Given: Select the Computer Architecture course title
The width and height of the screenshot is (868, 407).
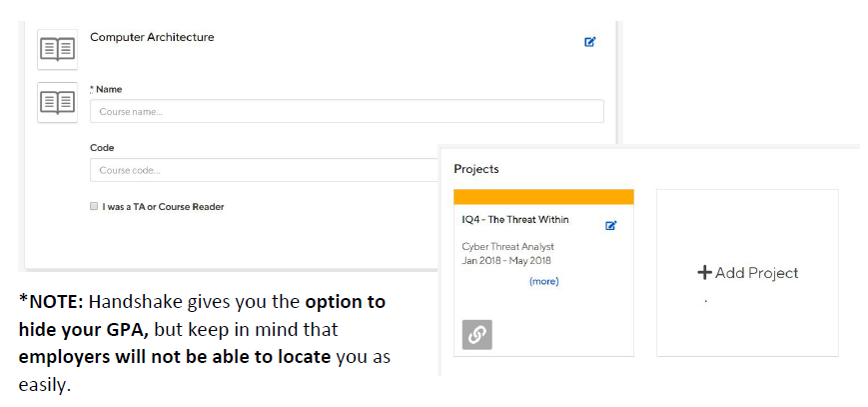Looking at the screenshot, I should point(152,37).
